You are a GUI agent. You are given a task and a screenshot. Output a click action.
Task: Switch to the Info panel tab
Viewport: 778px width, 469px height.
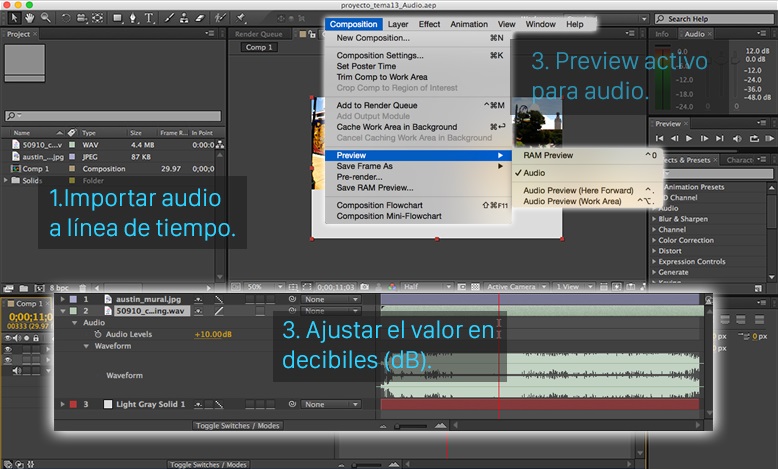click(x=662, y=34)
